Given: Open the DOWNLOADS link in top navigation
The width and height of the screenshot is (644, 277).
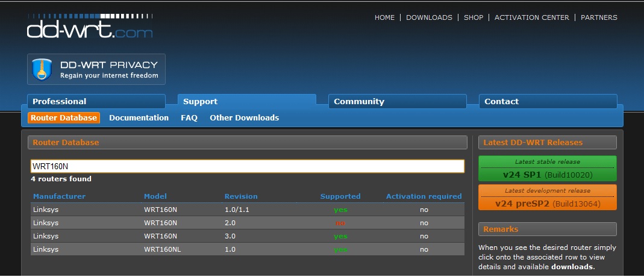Looking at the screenshot, I should 429,17.
